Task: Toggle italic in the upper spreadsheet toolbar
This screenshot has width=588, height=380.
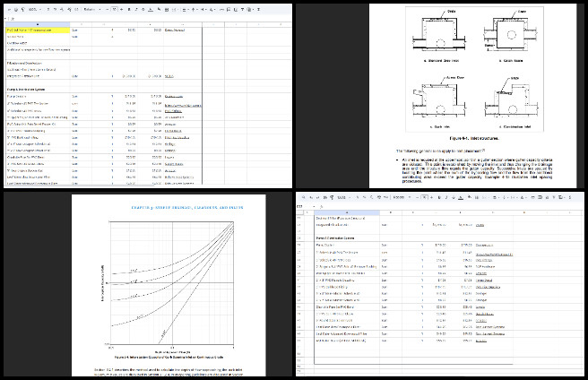Action: point(136,9)
